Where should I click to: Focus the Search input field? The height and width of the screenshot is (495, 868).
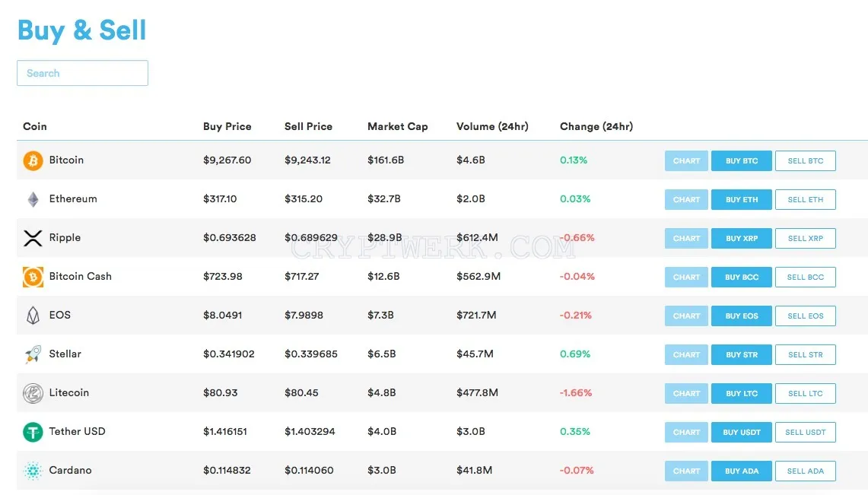click(x=82, y=73)
